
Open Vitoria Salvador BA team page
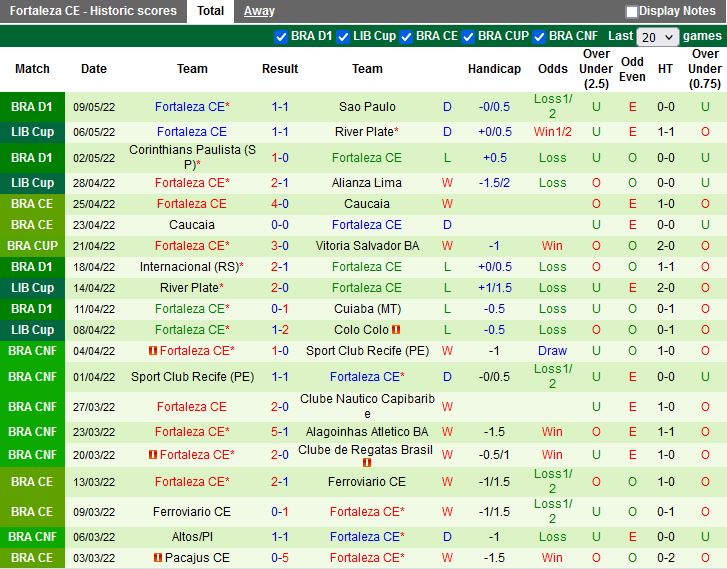tap(367, 246)
